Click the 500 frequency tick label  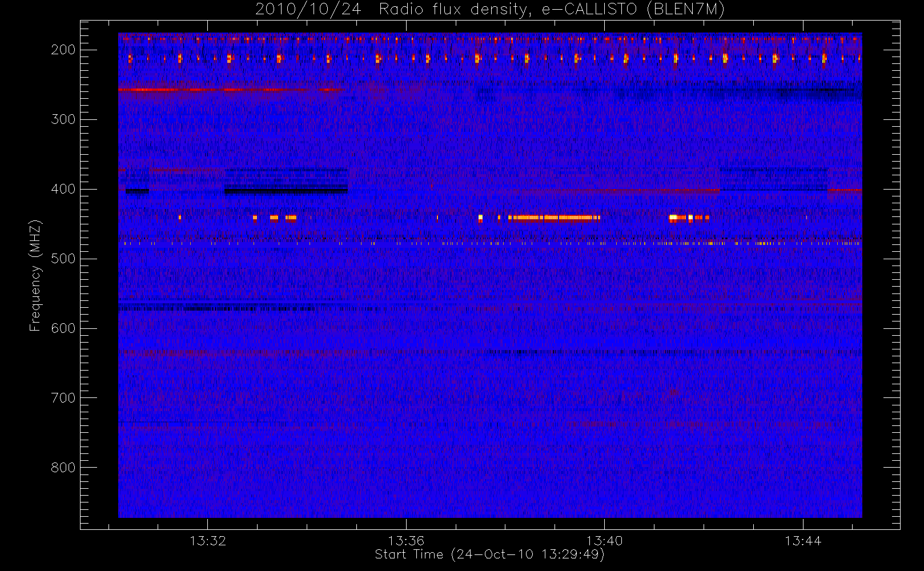tap(63, 259)
